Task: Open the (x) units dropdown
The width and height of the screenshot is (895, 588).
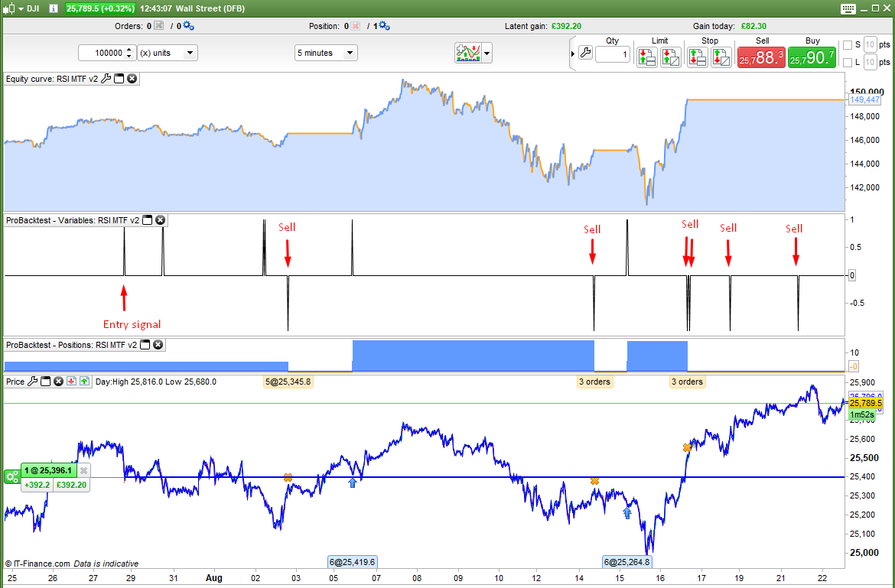Action: click(168, 53)
